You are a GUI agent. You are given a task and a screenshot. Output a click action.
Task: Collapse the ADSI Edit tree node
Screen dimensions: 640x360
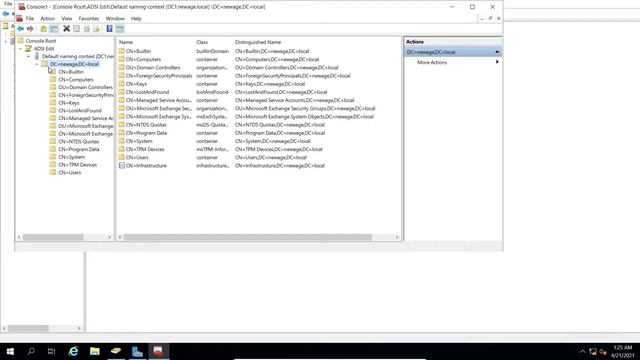[x=20, y=49]
